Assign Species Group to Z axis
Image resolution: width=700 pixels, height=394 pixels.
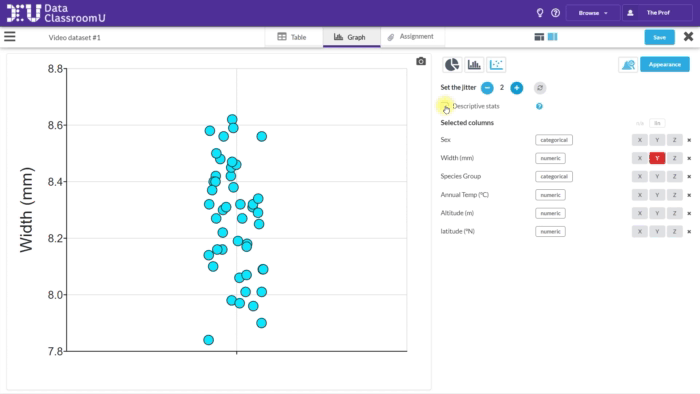tap(675, 177)
